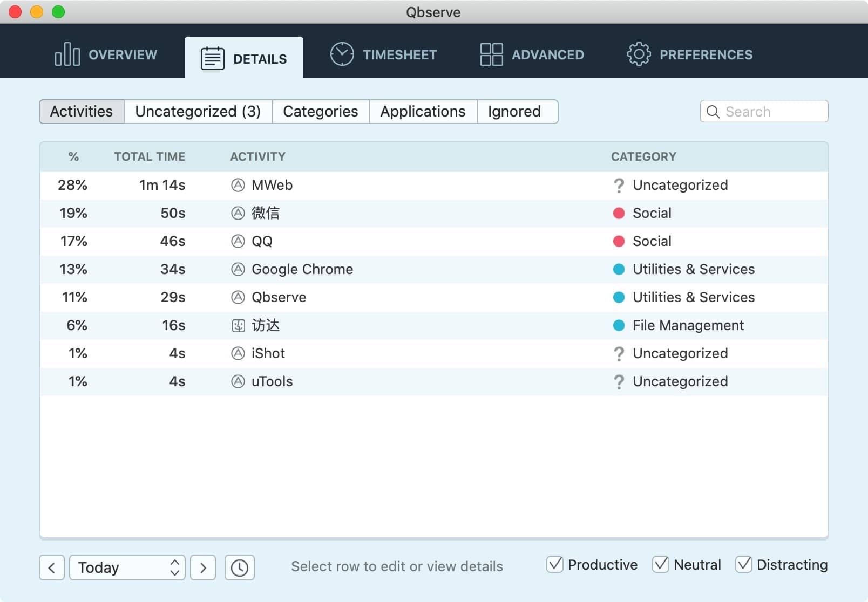Click the blue dot for Qbserve
This screenshot has width=868, height=602.
pyautogui.click(x=619, y=297)
